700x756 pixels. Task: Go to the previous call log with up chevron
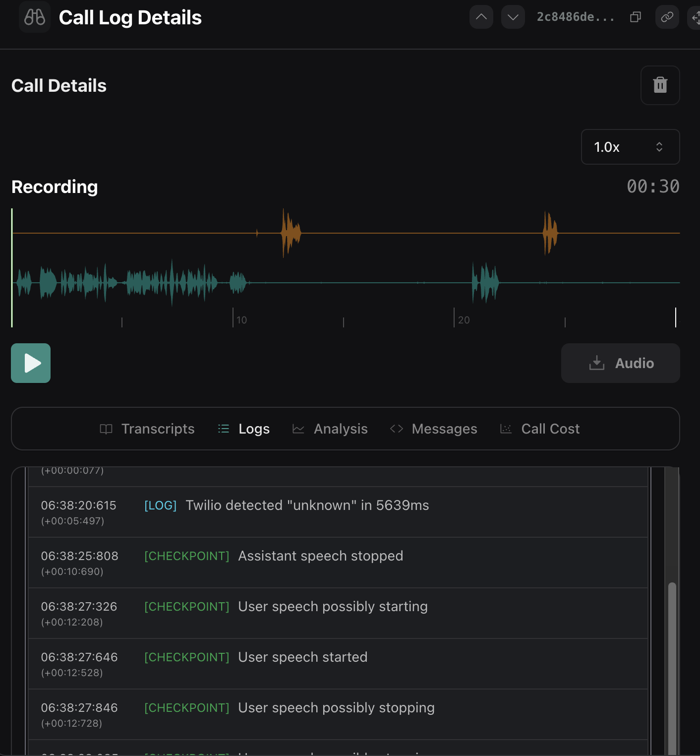coord(481,17)
